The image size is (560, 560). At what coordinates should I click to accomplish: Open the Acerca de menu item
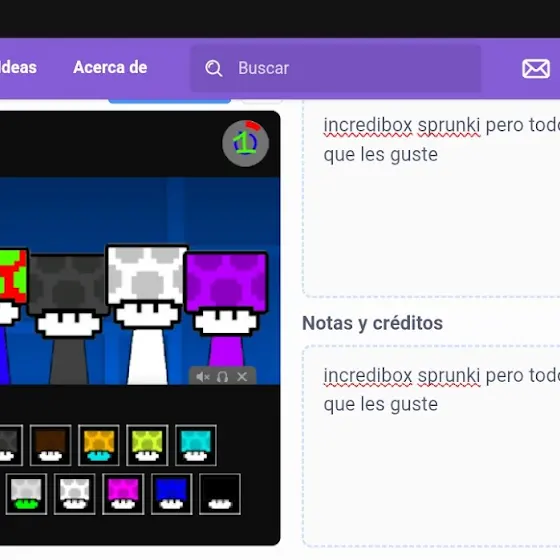[x=110, y=68]
